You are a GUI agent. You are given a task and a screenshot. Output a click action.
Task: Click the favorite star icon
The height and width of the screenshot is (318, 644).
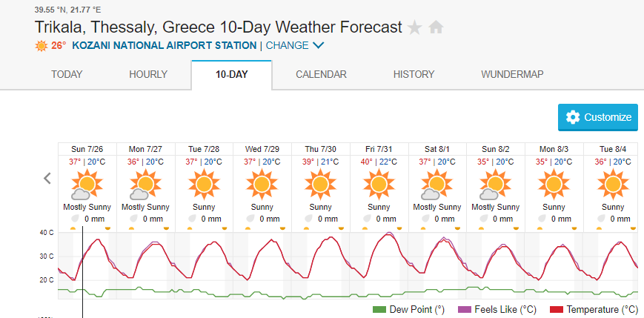415,28
